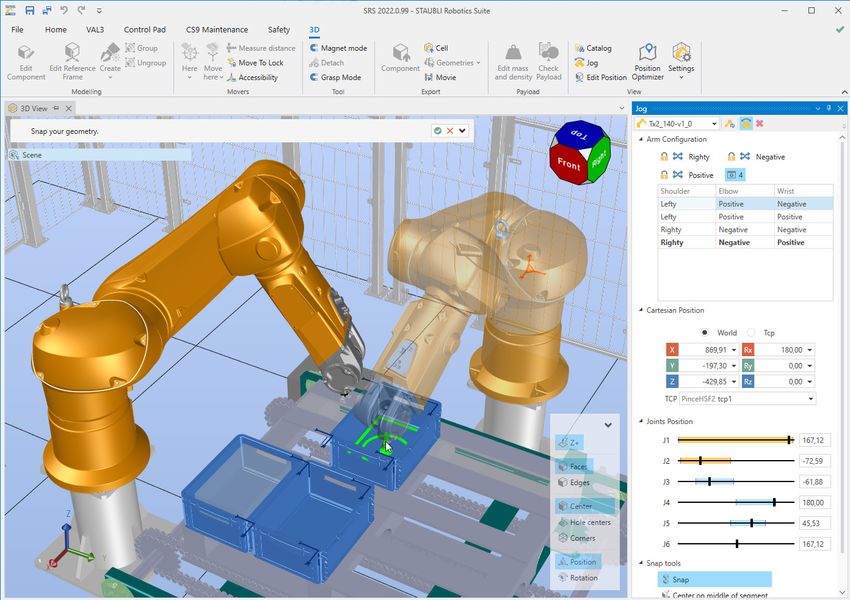Viewport: 850px width, 600px height.
Task: Switch to the Control Pad tab
Action: pyautogui.click(x=145, y=30)
